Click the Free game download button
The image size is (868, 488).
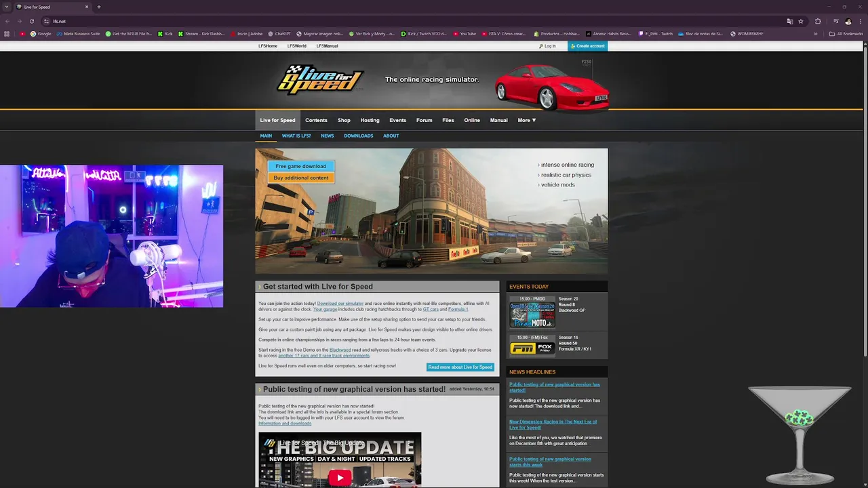(x=300, y=166)
